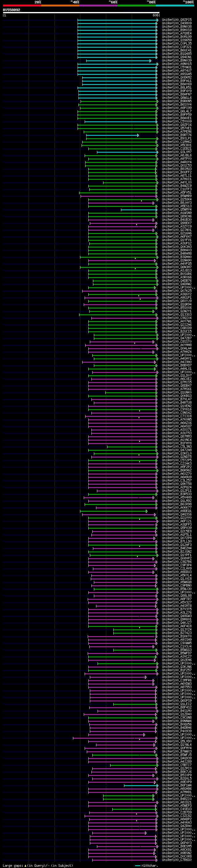Select label UniRef100_A4YLX0

point(177,183)
